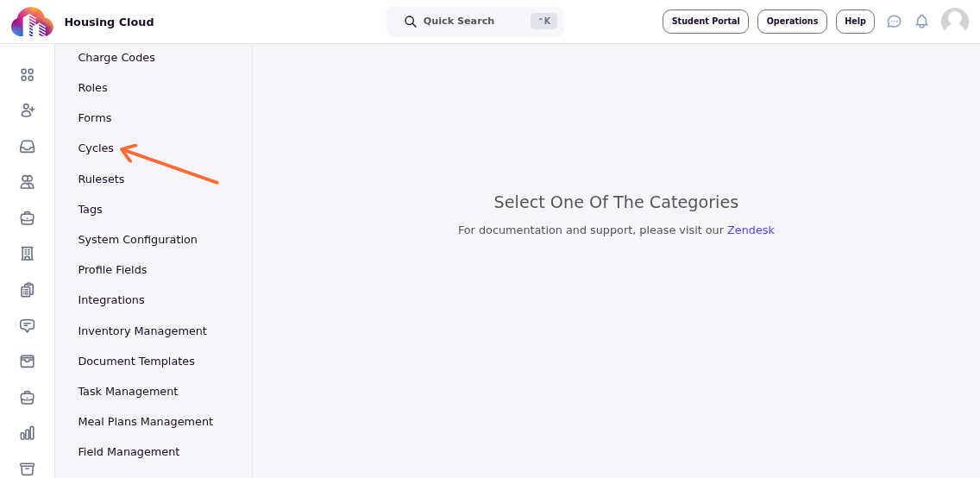
Task: Focus the Quick Search field
Action: [x=474, y=22]
